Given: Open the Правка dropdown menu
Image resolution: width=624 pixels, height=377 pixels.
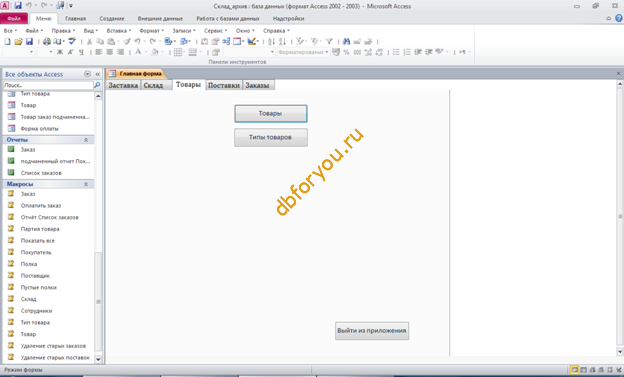Looking at the screenshot, I should 63,31.
